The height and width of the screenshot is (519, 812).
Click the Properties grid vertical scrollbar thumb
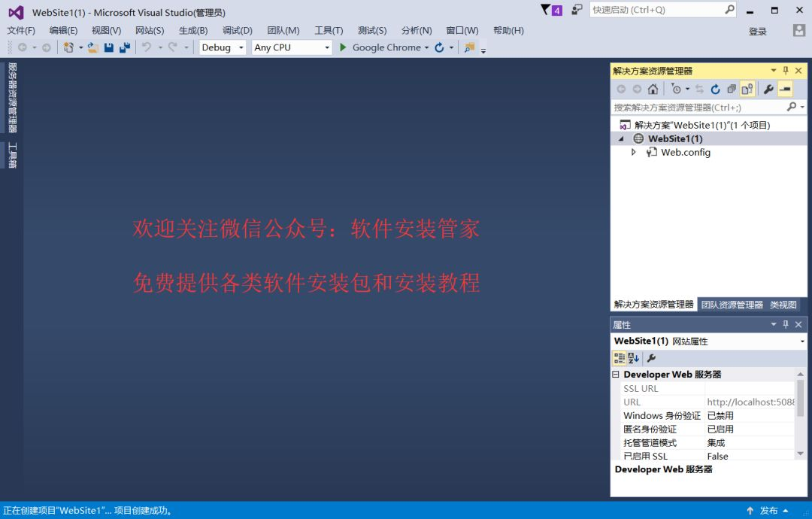coord(800,398)
